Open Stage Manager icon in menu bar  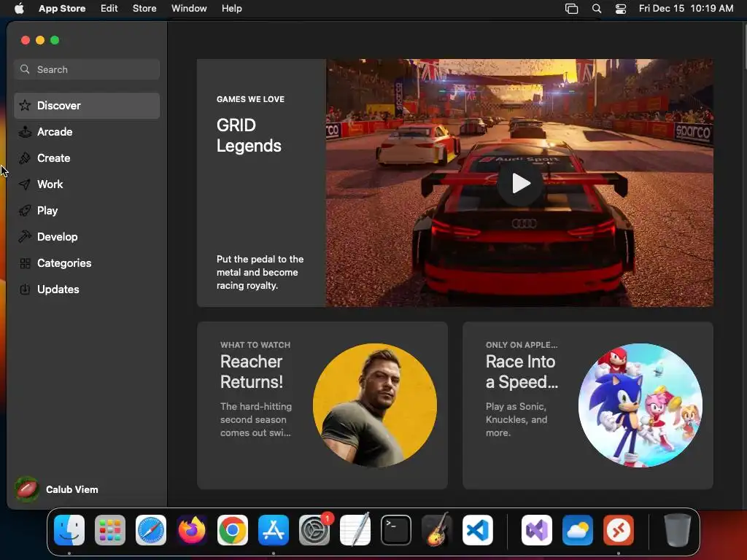(x=571, y=9)
